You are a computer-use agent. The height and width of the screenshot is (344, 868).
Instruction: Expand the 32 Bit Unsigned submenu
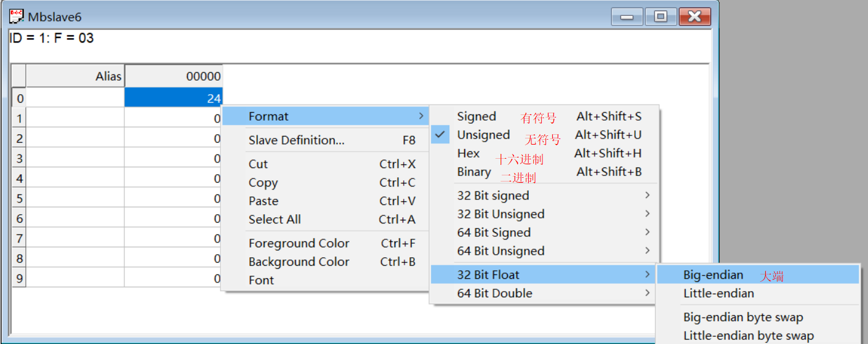click(x=500, y=214)
